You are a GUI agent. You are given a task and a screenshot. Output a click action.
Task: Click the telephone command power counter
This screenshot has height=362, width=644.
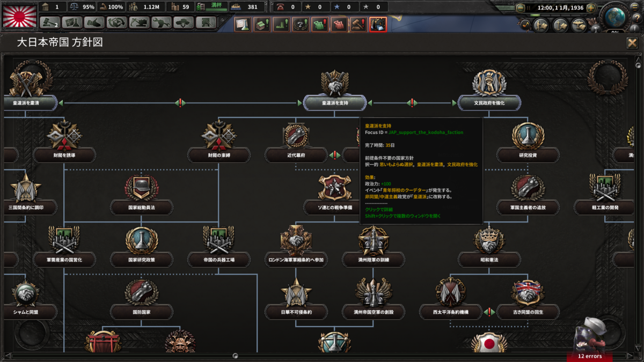click(287, 7)
